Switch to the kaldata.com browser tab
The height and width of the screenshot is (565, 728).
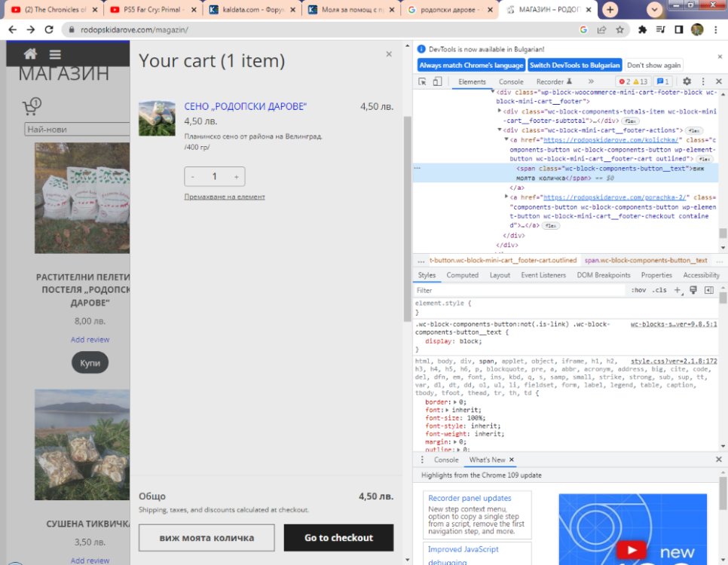pyautogui.click(x=253, y=10)
